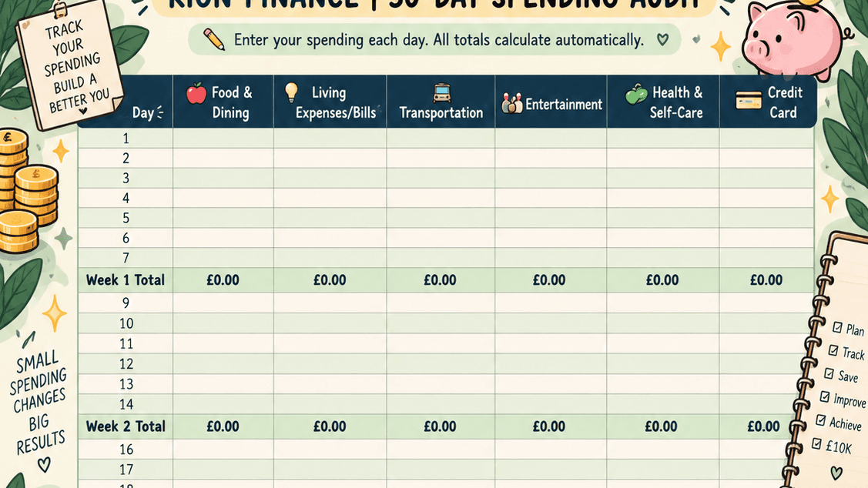Select the Day 3 row number
This screenshot has height=488, width=868.
point(126,178)
